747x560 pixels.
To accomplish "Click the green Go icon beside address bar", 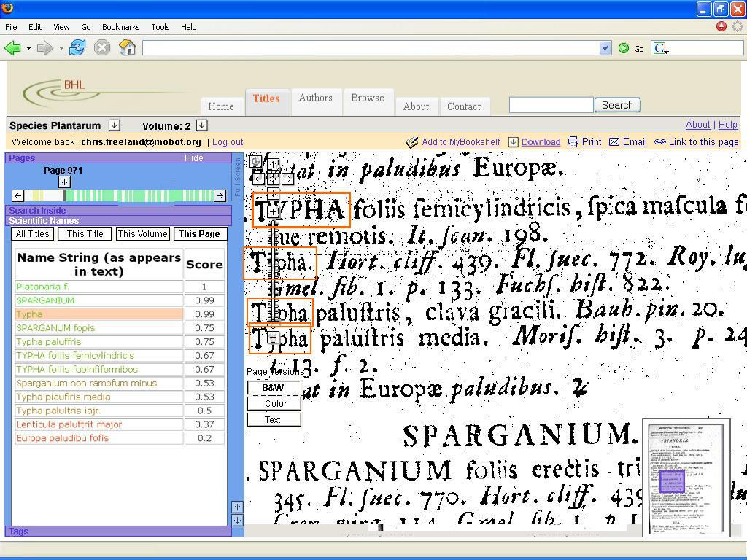I will [623, 48].
